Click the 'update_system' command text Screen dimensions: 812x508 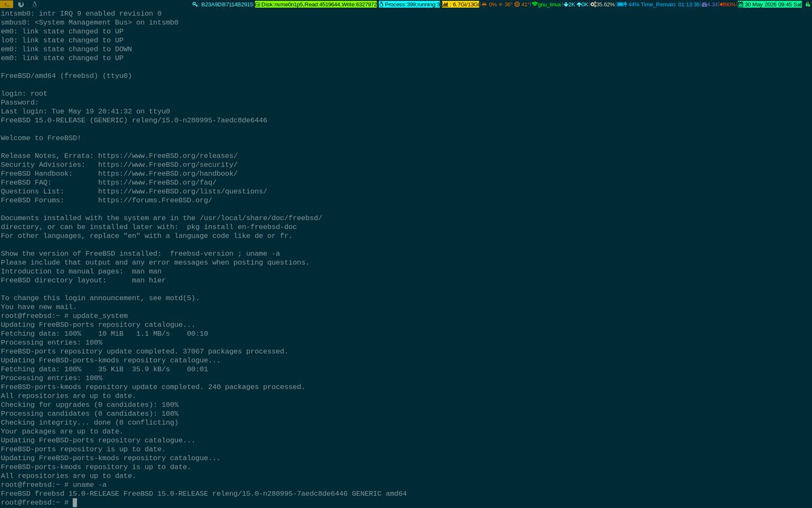click(x=100, y=316)
